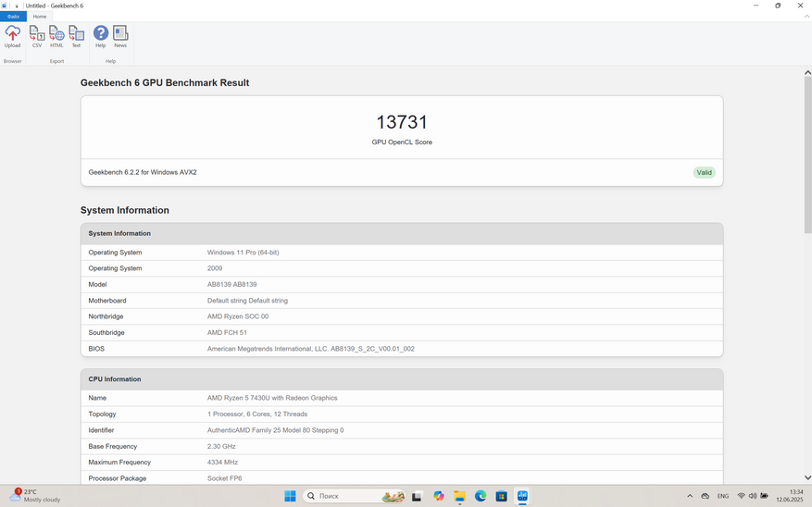Click the Upload button in the ribbon
Image resolution: width=812 pixels, height=507 pixels.
click(13, 37)
